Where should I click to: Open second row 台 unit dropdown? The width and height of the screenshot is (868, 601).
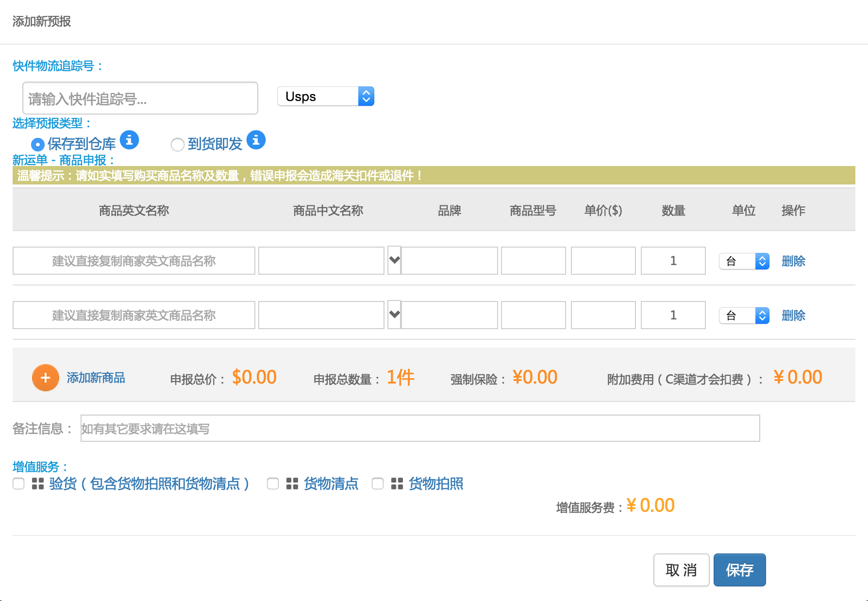click(744, 316)
